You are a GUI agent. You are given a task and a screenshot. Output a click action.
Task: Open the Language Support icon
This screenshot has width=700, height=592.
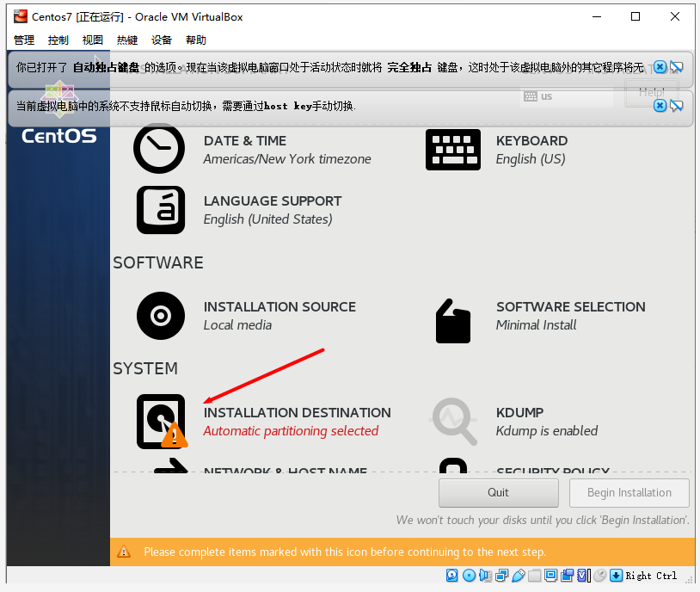[x=161, y=210]
